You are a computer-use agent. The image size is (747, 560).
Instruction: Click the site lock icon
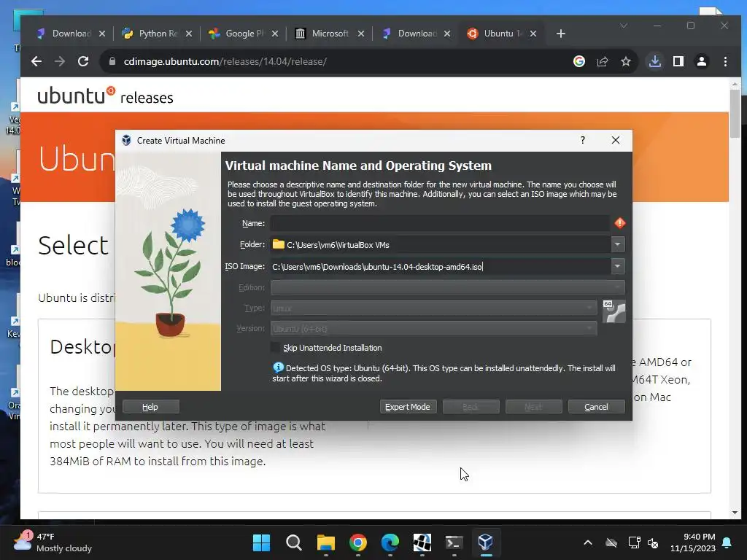tap(112, 61)
